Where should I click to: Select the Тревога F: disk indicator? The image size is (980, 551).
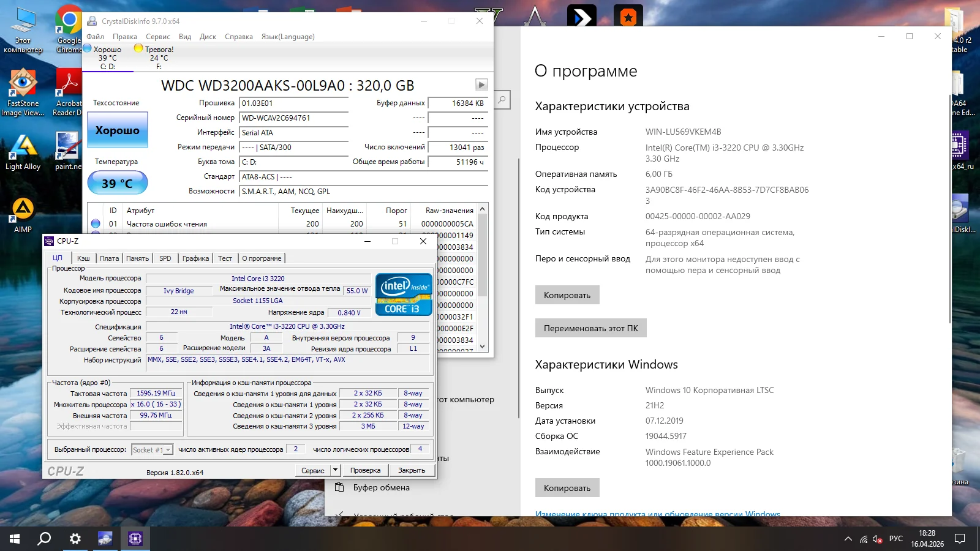pos(154,58)
